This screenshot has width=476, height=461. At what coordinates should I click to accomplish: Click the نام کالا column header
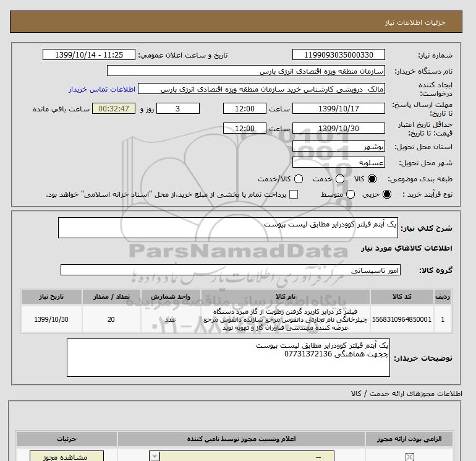tap(286, 296)
